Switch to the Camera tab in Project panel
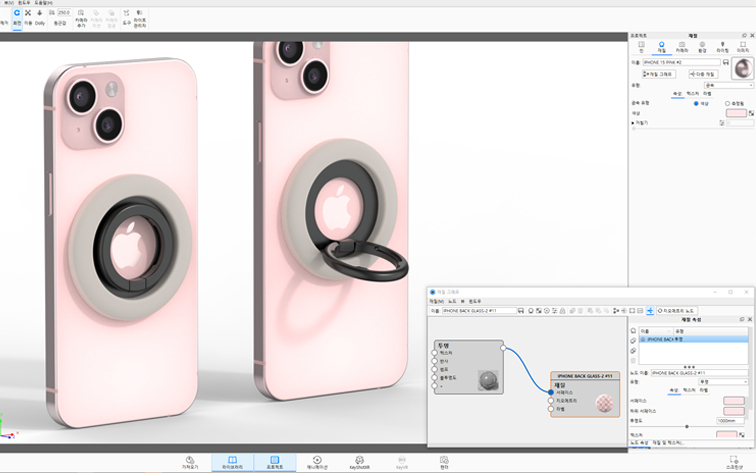This screenshot has width=756, height=473. pyautogui.click(x=682, y=47)
